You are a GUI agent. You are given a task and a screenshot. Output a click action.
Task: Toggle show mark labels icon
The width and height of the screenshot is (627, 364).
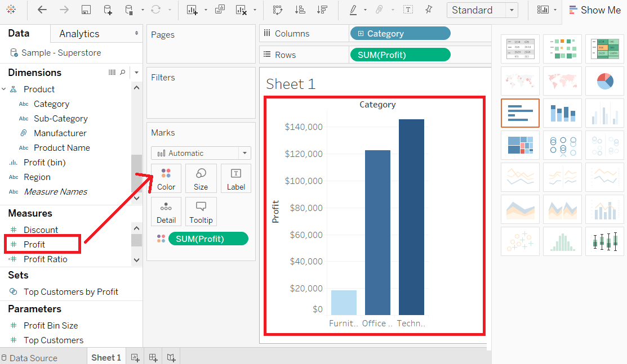coord(408,10)
